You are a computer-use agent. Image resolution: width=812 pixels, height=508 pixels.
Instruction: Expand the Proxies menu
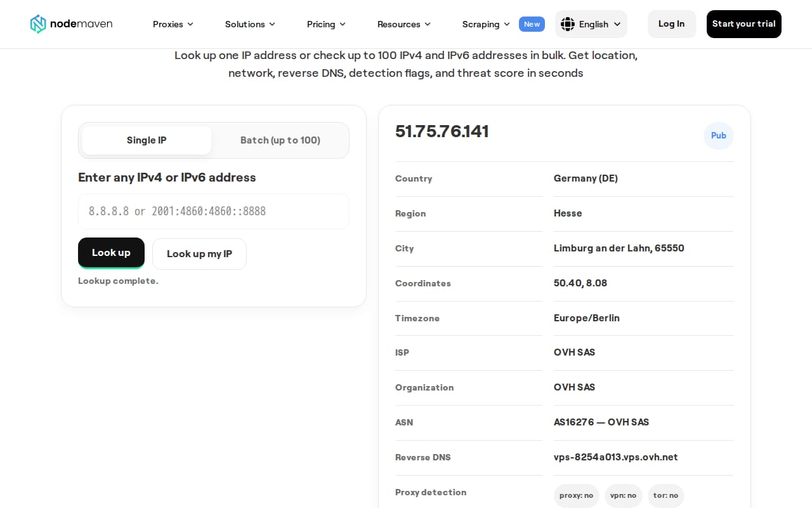tap(173, 24)
